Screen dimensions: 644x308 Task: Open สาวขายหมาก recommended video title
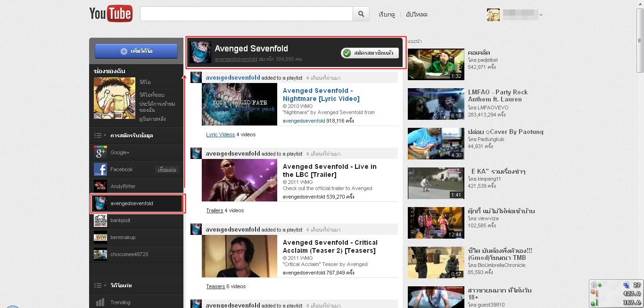(x=500, y=294)
